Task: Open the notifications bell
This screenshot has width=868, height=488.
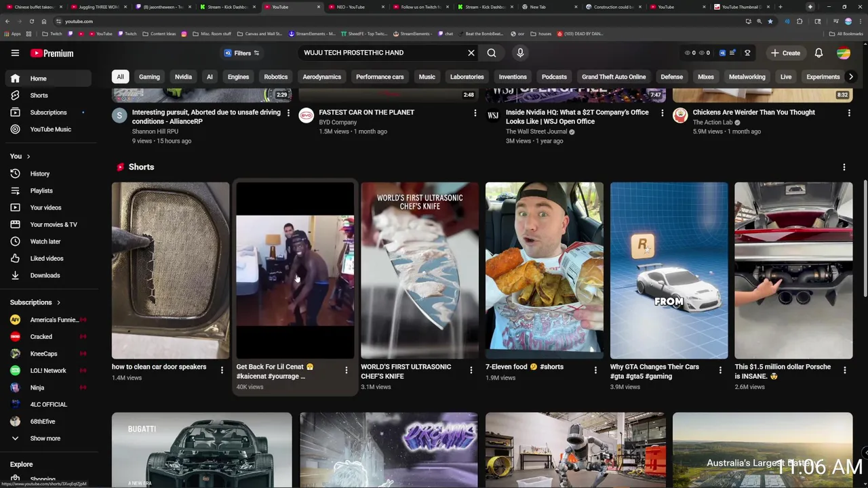Action: click(818, 53)
